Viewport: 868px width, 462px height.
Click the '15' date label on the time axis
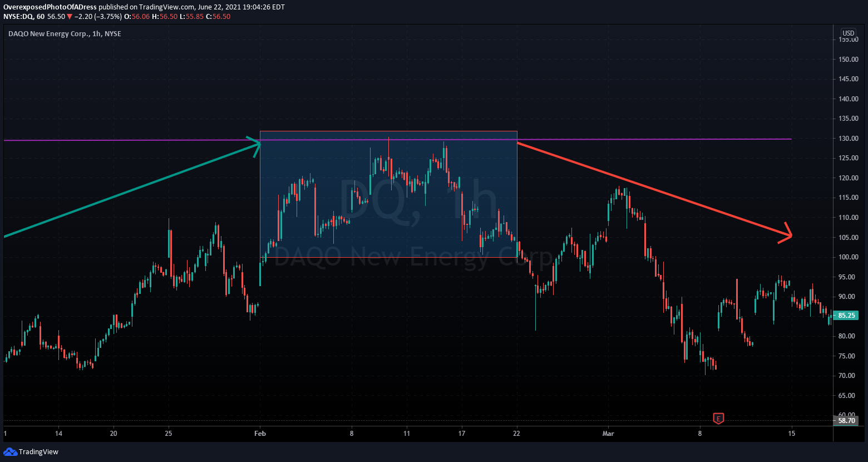(x=792, y=433)
